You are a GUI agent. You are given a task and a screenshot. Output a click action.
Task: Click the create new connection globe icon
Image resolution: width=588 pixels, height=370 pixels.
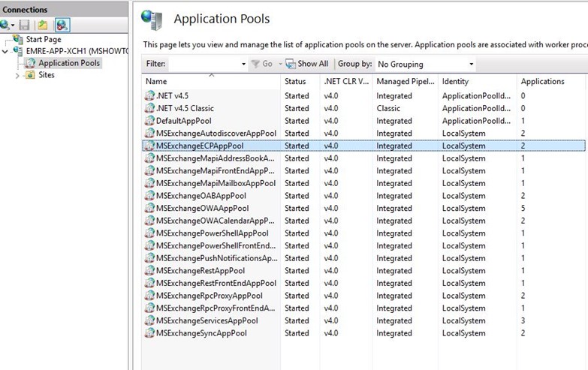pos(5,25)
